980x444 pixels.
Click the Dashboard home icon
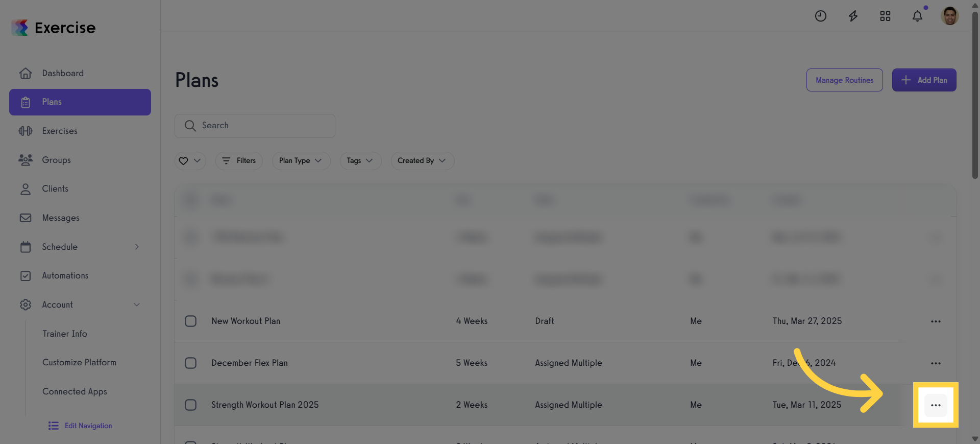(x=26, y=73)
